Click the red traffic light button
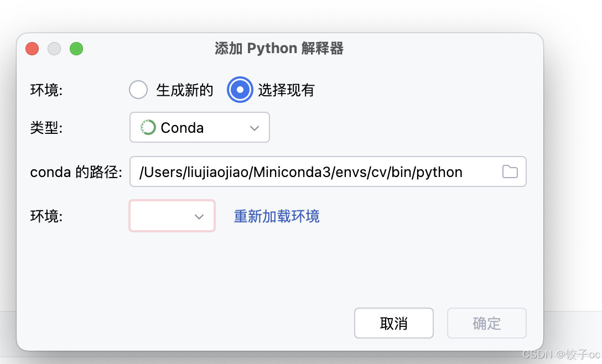This screenshot has height=364, width=602. pos(32,49)
